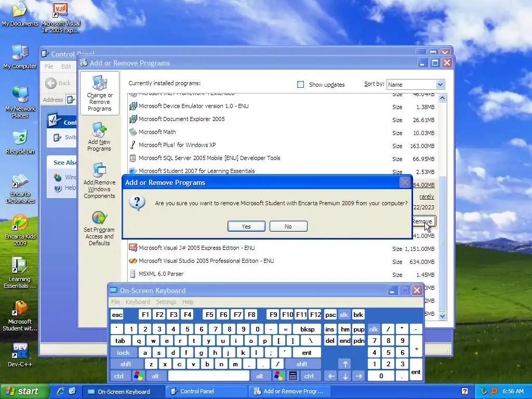
Task: Open Dev-C++ desktop shortcut
Action: (20, 355)
